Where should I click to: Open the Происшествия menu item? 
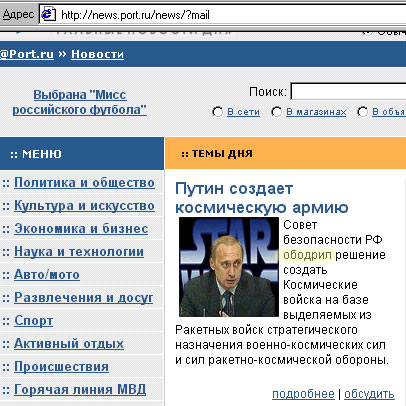coord(61,367)
